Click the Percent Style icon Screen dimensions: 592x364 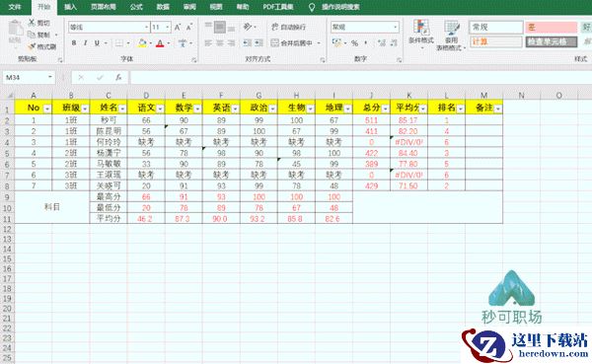[354, 43]
